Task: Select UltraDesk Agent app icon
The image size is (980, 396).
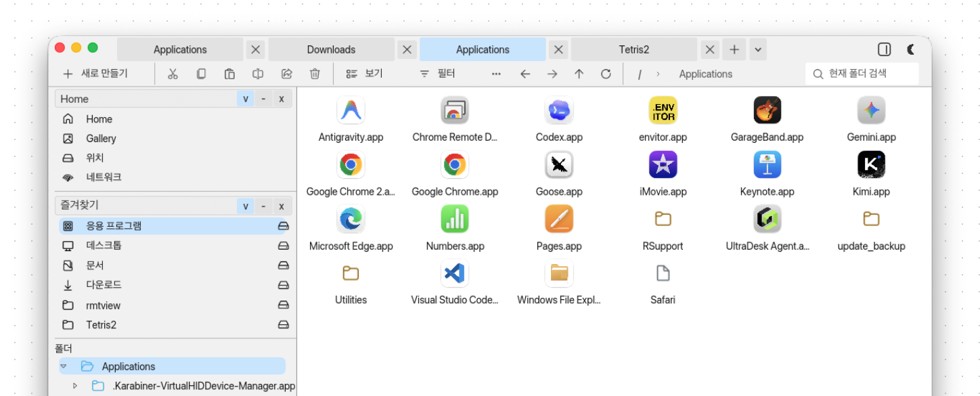Action: point(767,219)
